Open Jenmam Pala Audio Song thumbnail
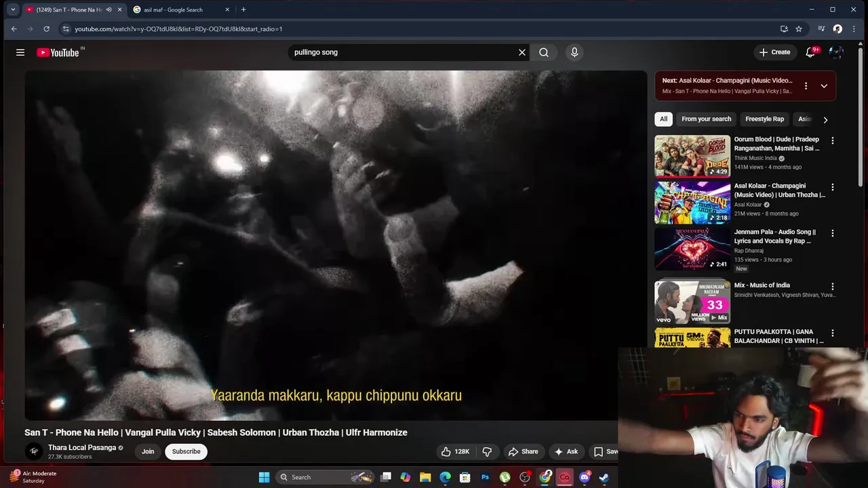 coord(692,249)
